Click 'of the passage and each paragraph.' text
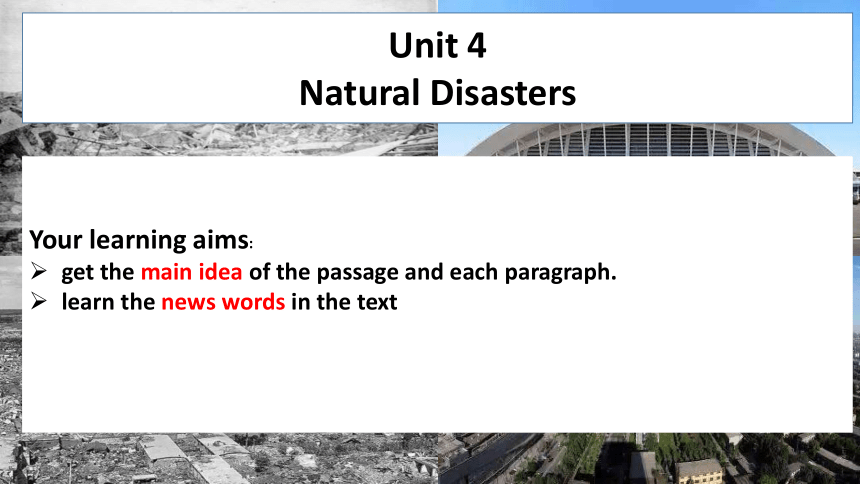 click(433, 272)
